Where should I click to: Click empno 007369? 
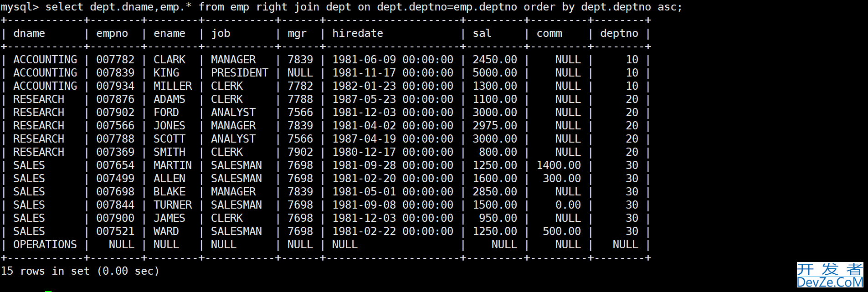tap(115, 152)
